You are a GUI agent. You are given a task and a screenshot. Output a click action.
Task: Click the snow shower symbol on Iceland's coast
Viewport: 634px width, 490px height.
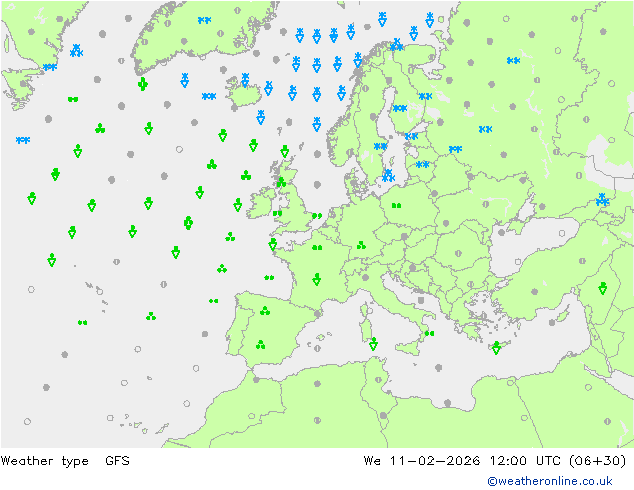click(245, 80)
